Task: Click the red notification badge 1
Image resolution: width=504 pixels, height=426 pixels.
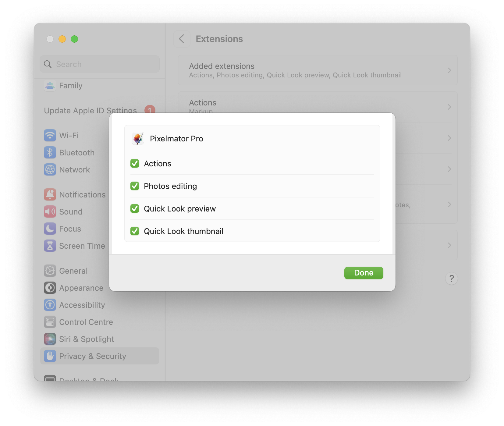Action: tap(150, 109)
